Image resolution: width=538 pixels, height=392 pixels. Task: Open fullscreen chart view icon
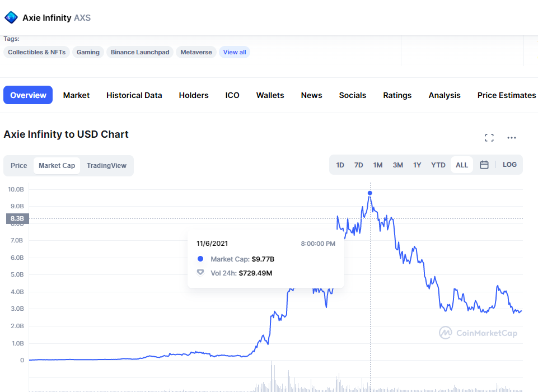click(489, 138)
